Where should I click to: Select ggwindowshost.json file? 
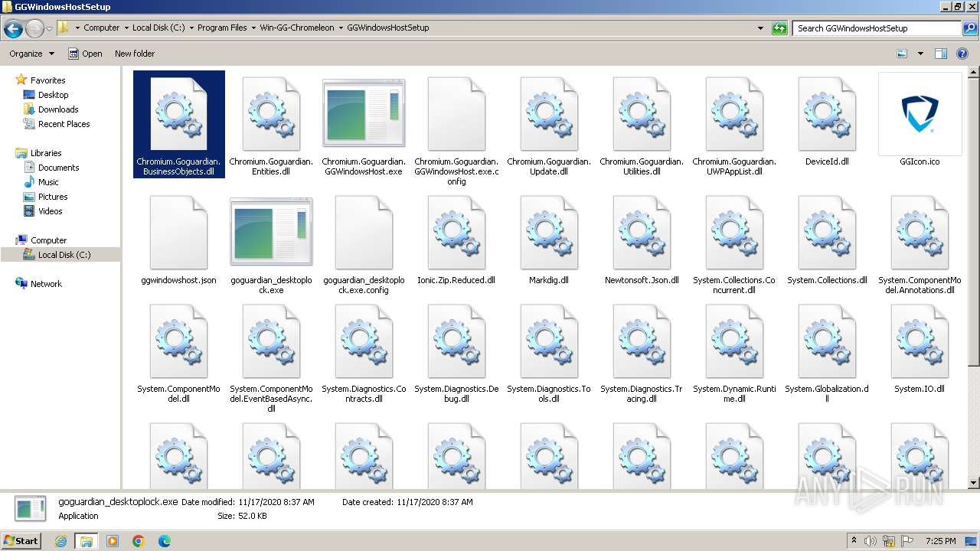click(x=178, y=240)
